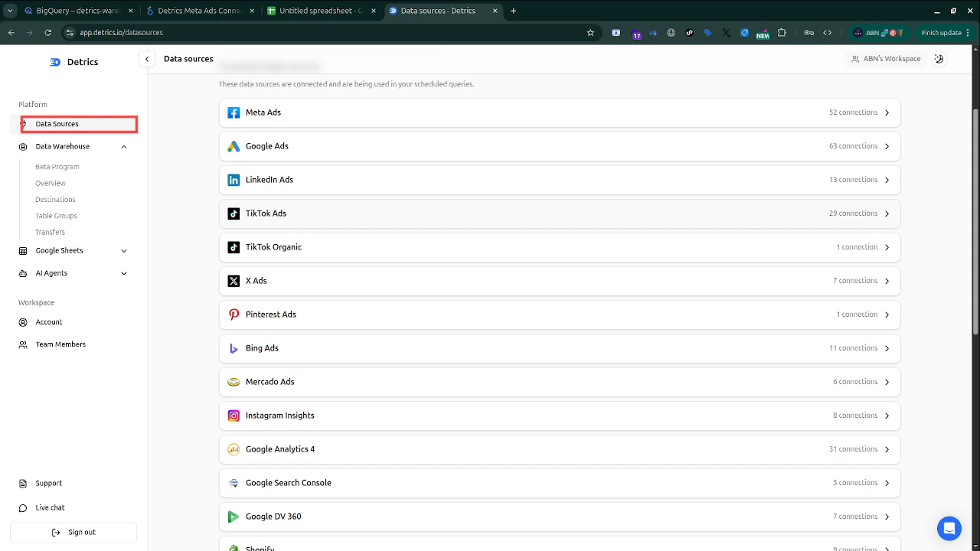Select the LinkedIn Ads icon
Screen dimensions: 980x551
[x=234, y=180]
